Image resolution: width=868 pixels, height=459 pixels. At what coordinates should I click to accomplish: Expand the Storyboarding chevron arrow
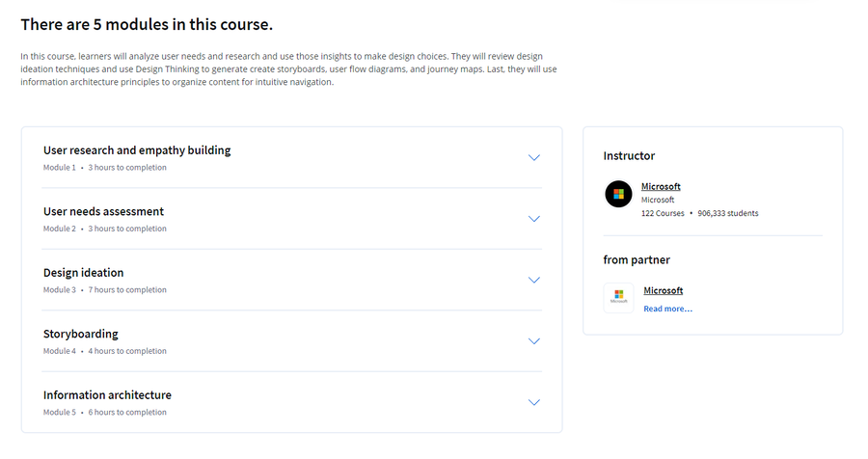[533, 341]
